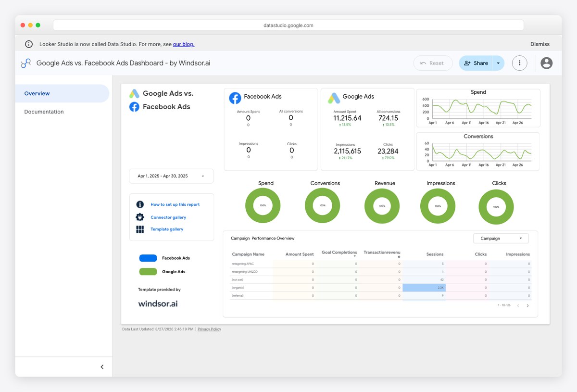Click the Google Ads logo in Google Ads card
The height and width of the screenshot is (392, 577).
[x=334, y=98]
